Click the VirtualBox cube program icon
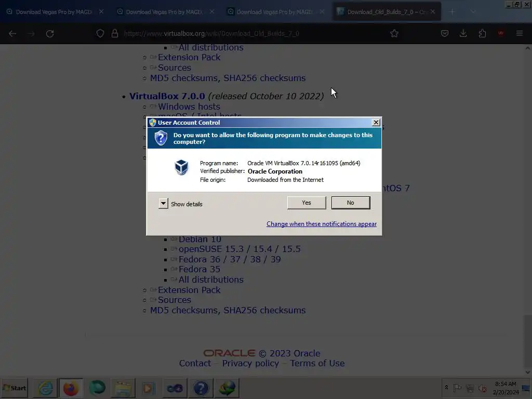Image resolution: width=532 pixels, height=399 pixels. click(x=181, y=167)
